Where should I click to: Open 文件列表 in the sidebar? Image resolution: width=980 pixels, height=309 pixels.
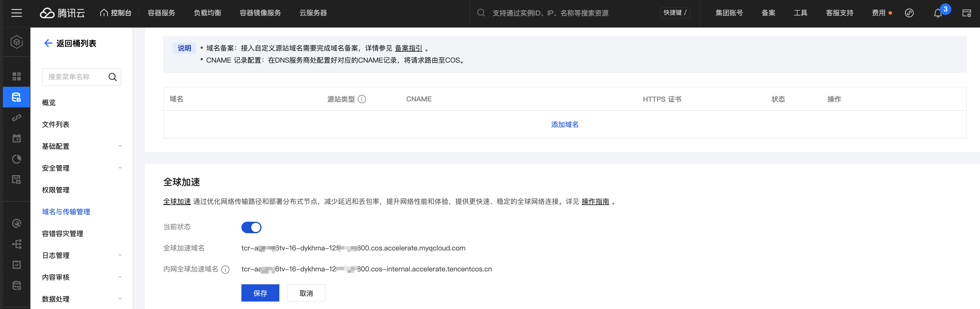coord(55,125)
